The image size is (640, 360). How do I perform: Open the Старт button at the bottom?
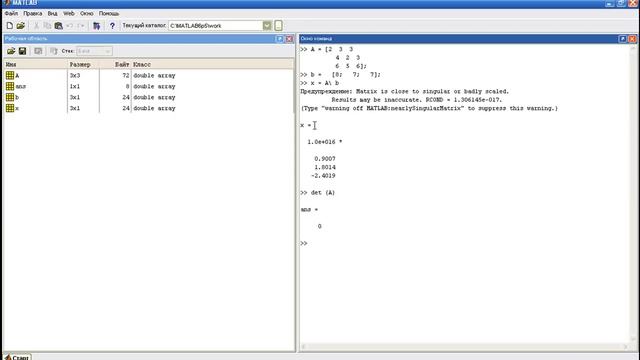click(17, 357)
